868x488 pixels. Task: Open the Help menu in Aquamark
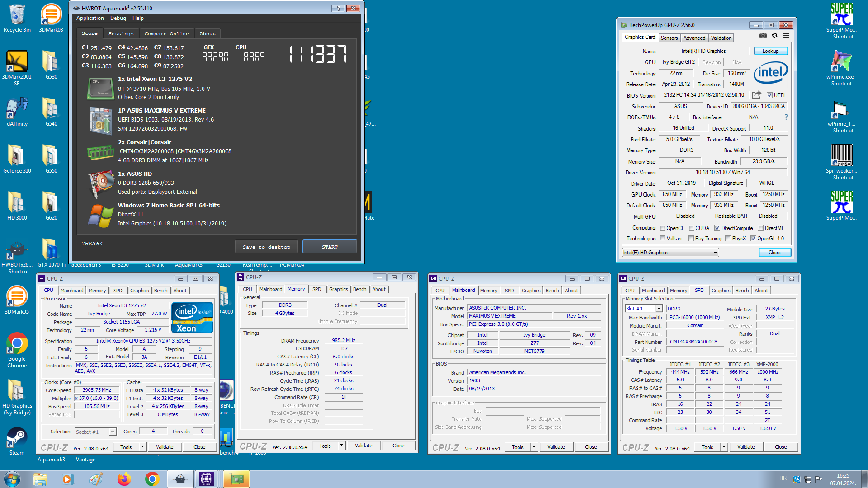point(138,18)
